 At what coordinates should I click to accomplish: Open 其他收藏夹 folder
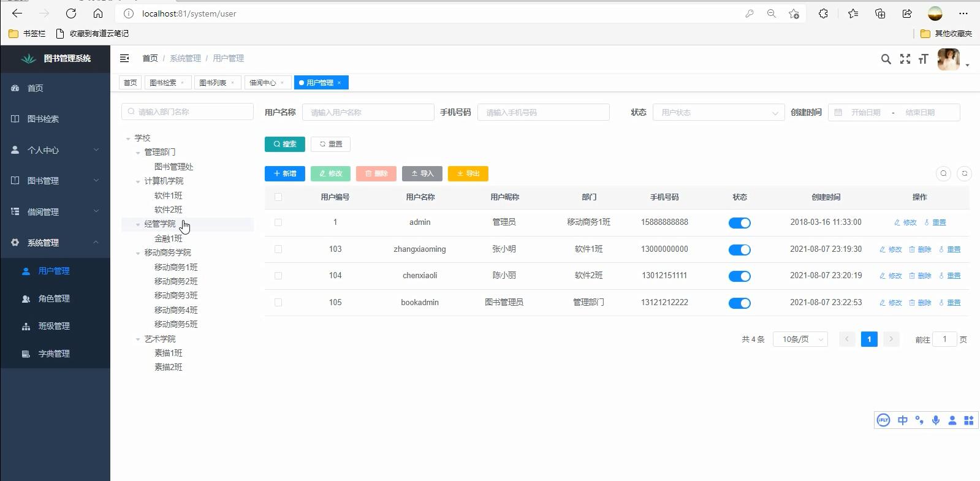[946, 33]
